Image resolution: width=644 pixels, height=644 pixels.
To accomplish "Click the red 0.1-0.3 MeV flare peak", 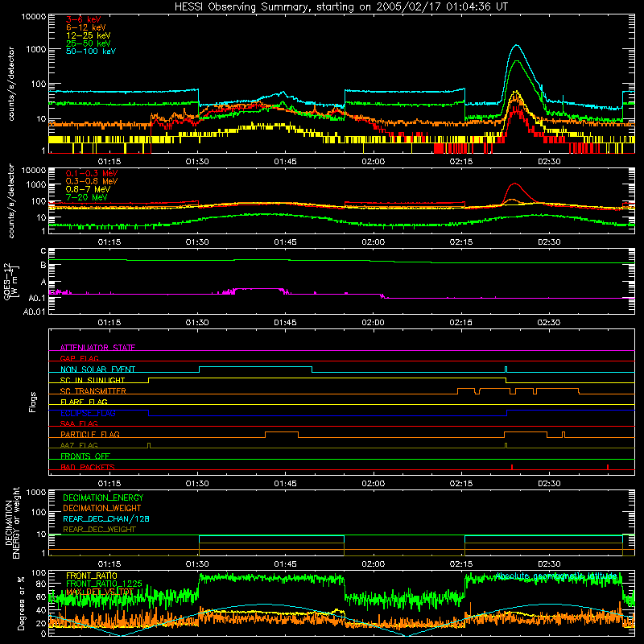I will click(514, 184).
